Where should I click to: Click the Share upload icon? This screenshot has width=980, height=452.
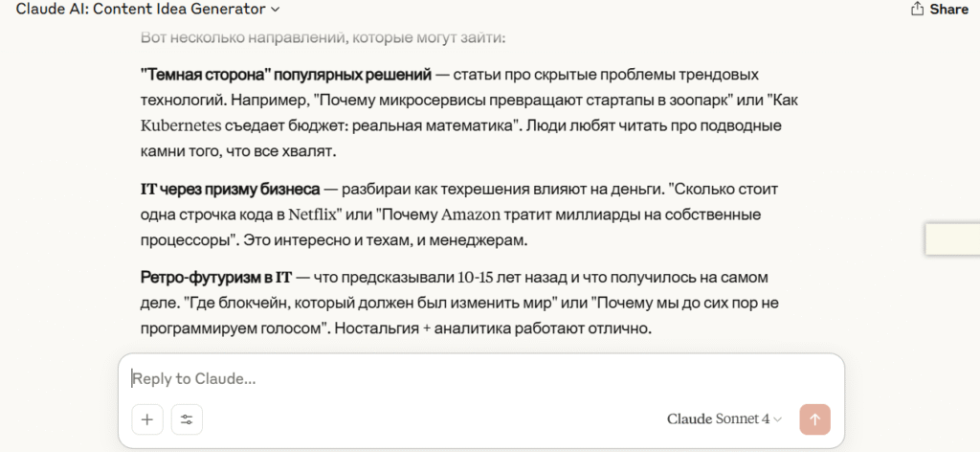[x=917, y=9]
